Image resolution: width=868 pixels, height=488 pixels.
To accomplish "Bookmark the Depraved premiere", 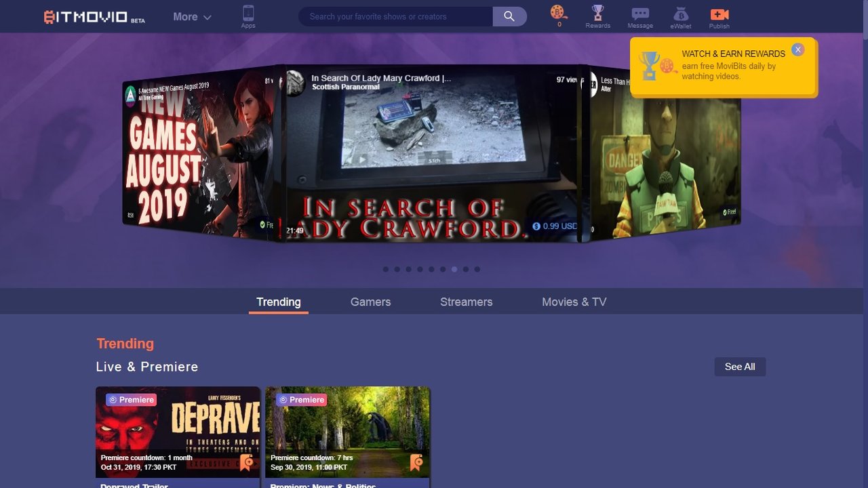I will coord(246,462).
